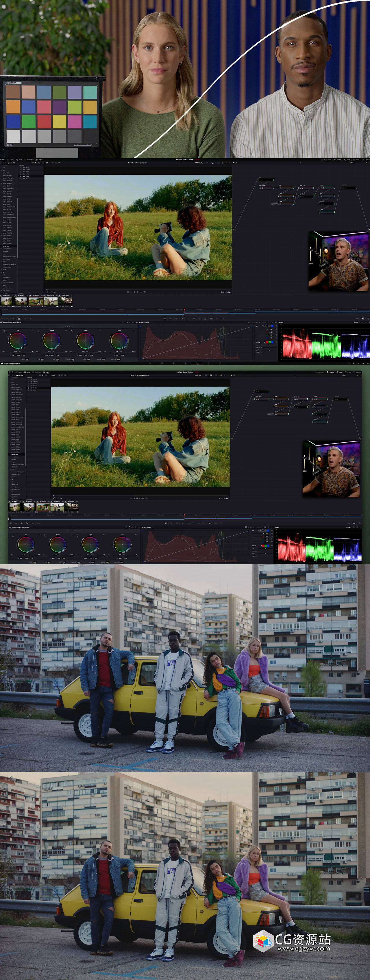Click inside curve editor graph in upper Resolve window
Image resolution: width=370 pixels, height=980 pixels.
click(196, 342)
